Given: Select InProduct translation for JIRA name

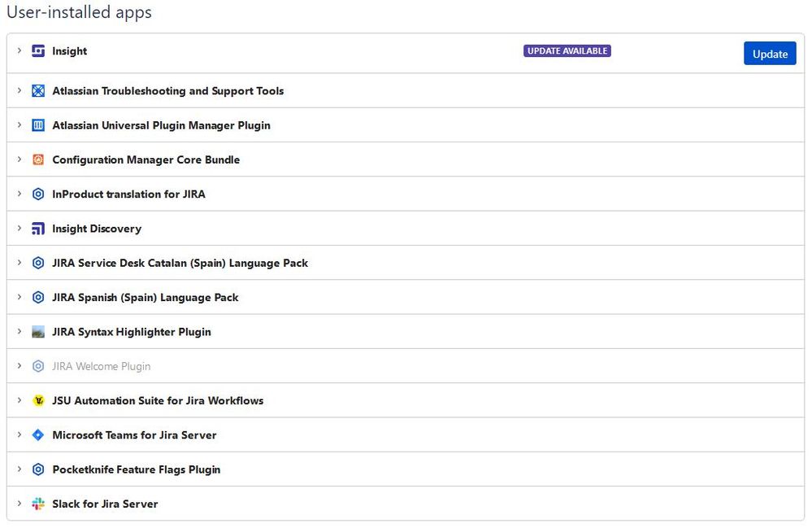Looking at the screenshot, I should (x=128, y=194).
